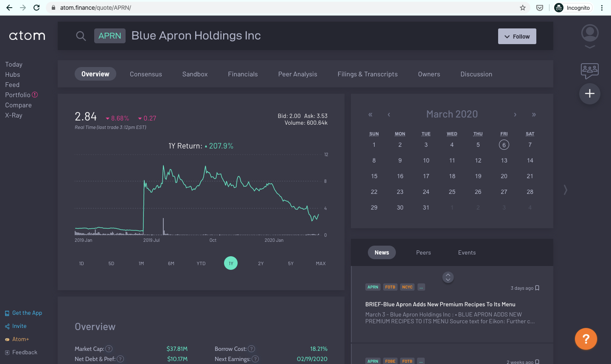Click the Net Debt & Pref help icon

coord(121,359)
